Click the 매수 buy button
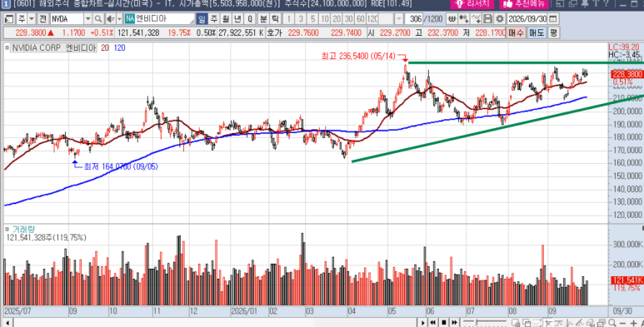The height and width of the screenshot is (327, 644). (516, 32)
